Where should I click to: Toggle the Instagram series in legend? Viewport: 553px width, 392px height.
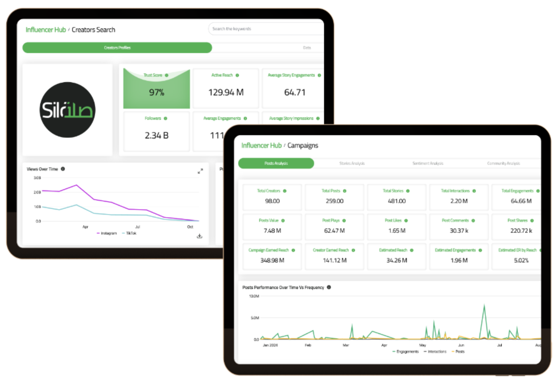click(107, 233)
